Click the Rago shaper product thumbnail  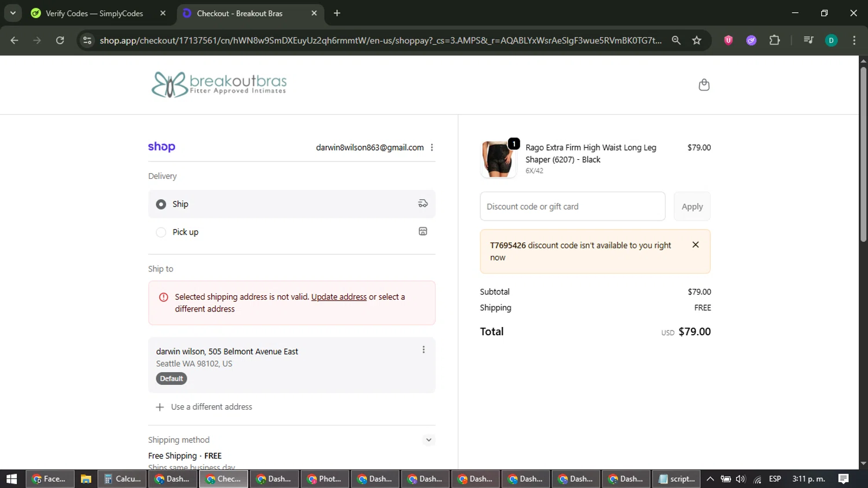(x=498, y=159)
